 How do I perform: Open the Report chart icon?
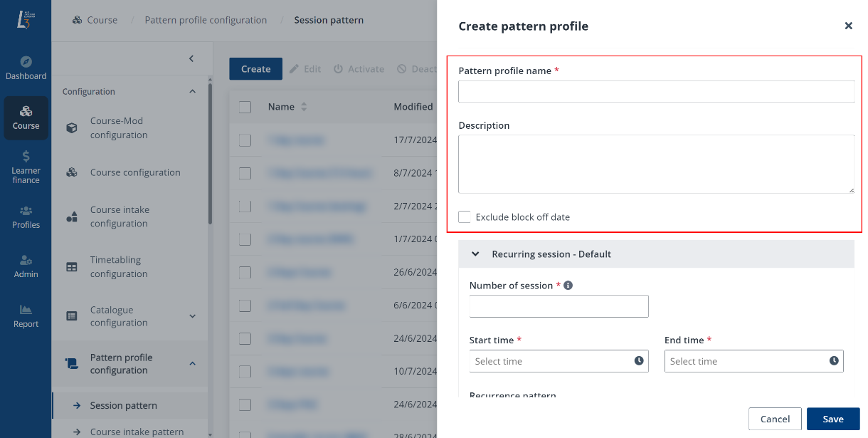click(x=26, y=310)
